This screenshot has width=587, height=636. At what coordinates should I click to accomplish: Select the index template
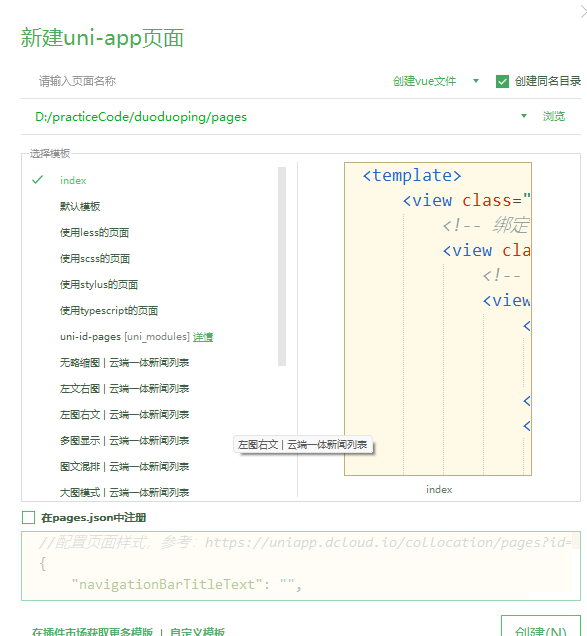click(73, 180)
